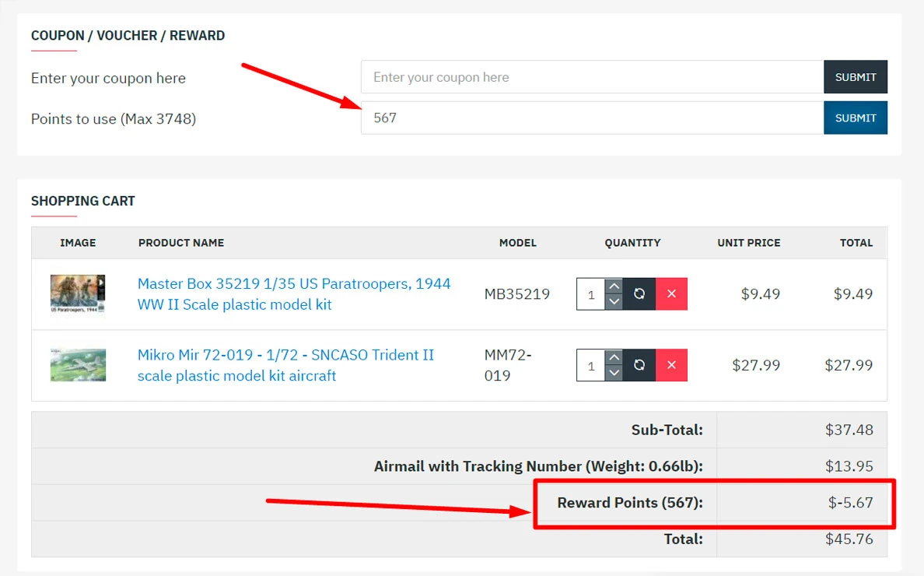Submit the 567 reward points
The height and width of the screenshot is (576, 924).
tap(855, 118)
